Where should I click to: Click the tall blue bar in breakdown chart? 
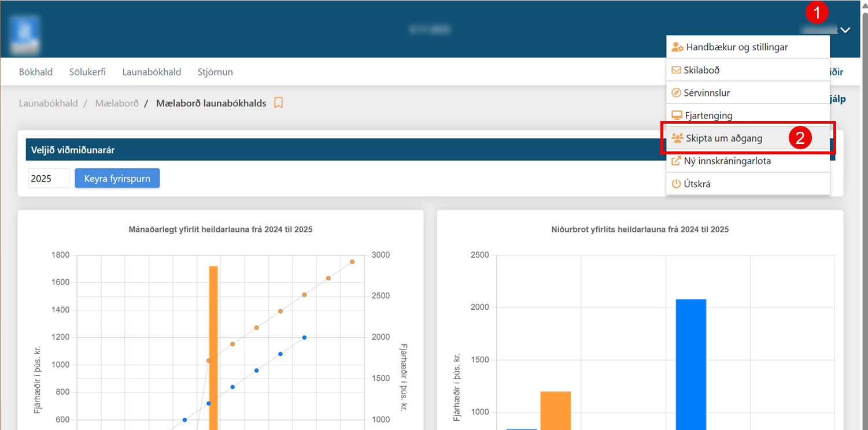coord(690,364)
